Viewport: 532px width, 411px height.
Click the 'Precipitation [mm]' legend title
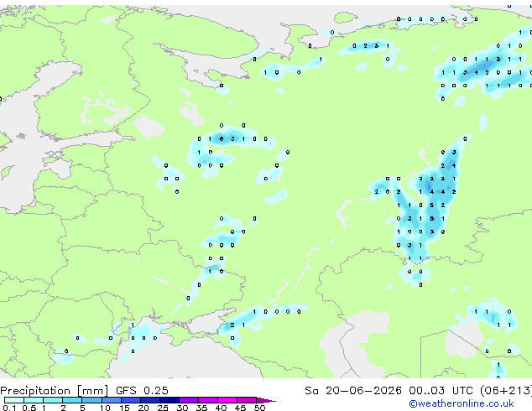coord(54,391)
